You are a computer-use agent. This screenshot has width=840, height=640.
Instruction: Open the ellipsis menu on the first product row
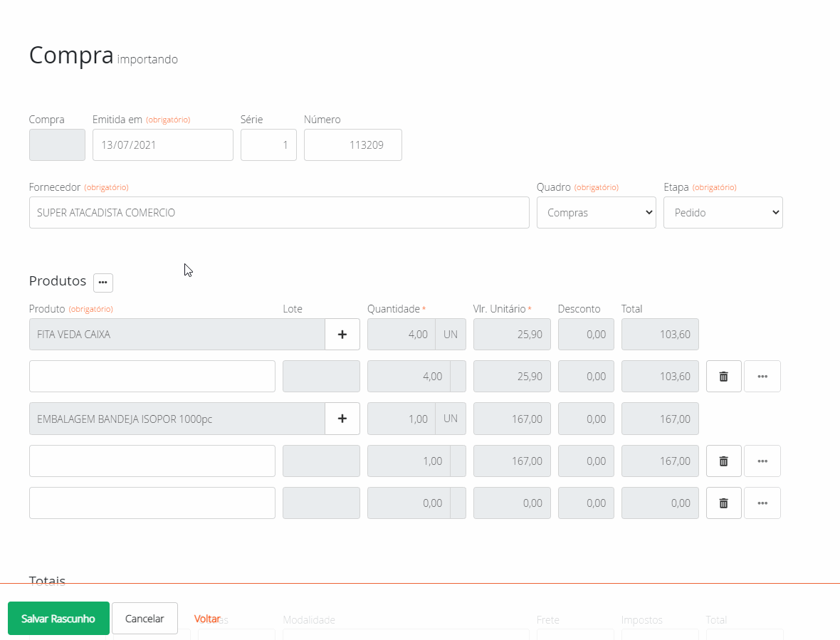(x=762, y=376)
